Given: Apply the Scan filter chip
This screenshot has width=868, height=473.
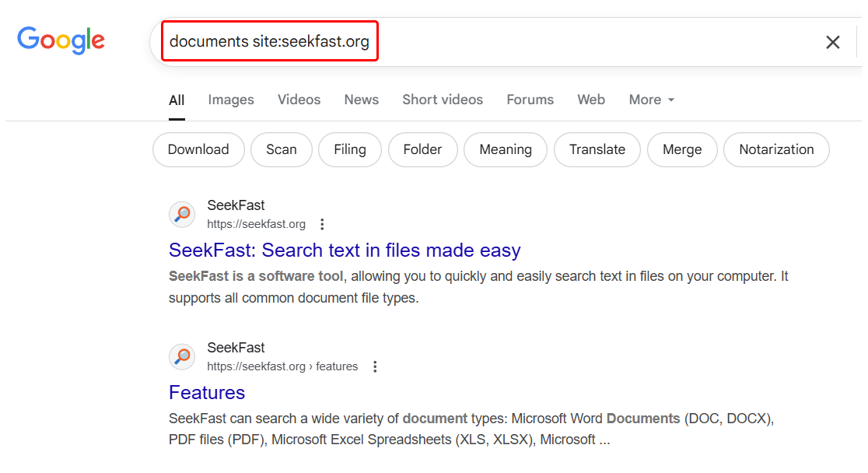Looking at the screenshot, I should [281, 149].
